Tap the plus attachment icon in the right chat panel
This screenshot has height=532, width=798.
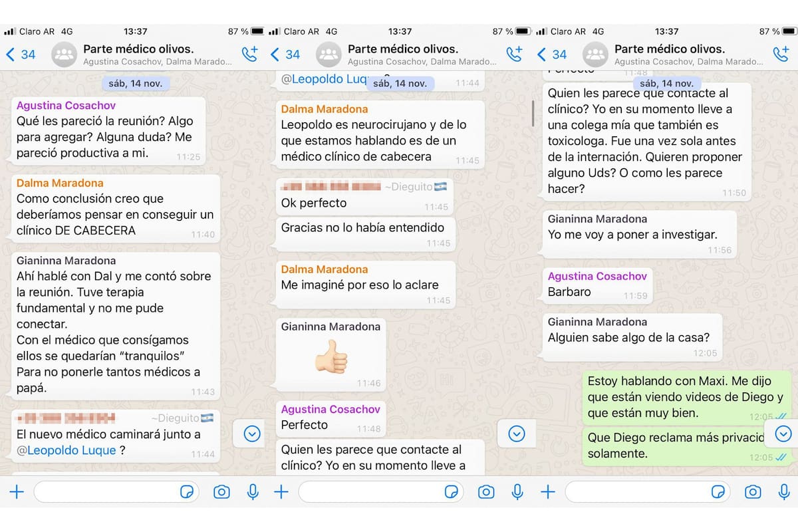pos(547,491)
